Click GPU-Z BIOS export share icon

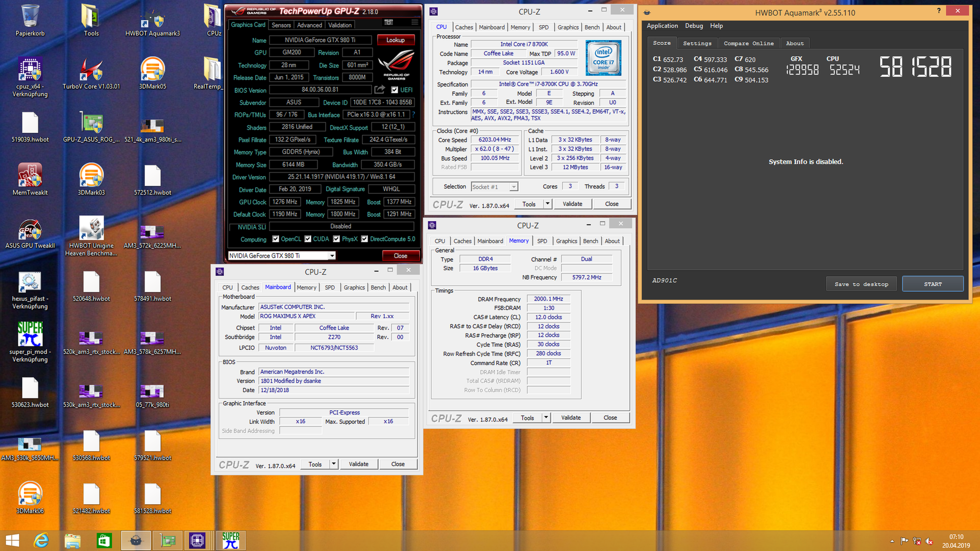tap(379, 90)
